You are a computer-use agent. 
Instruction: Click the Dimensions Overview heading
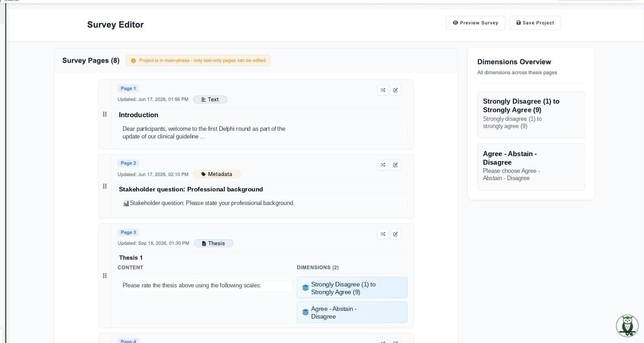(514, 62)
